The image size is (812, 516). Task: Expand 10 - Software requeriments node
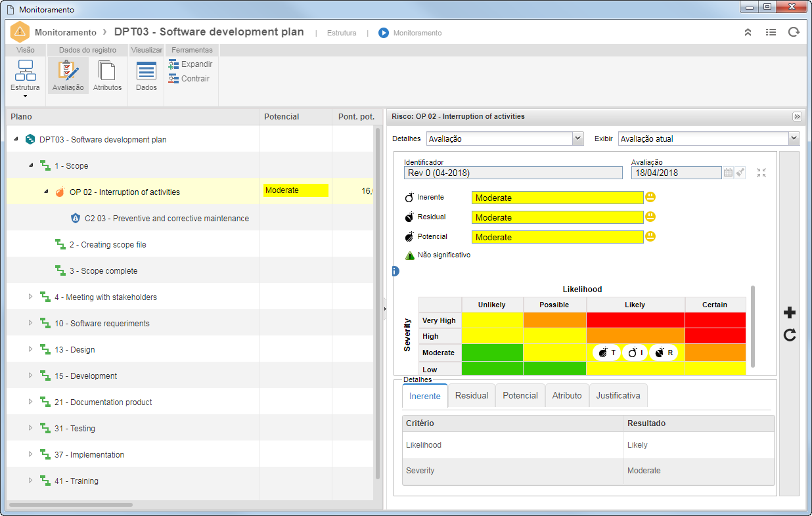(x=30, y=323)
